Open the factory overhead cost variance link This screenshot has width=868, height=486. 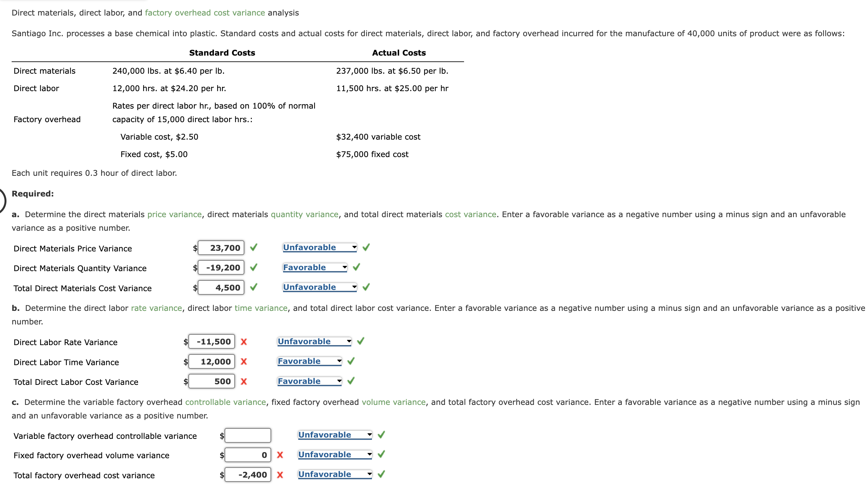coord(204,13)
